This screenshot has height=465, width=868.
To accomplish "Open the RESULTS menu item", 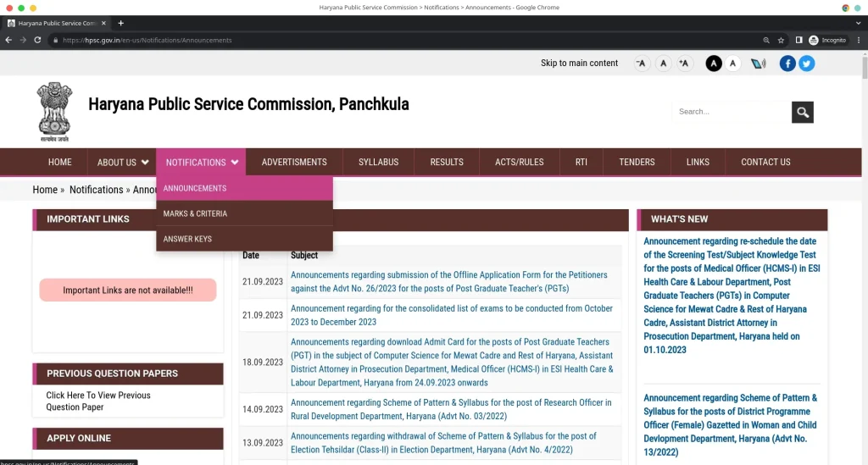I will [447, 162].
